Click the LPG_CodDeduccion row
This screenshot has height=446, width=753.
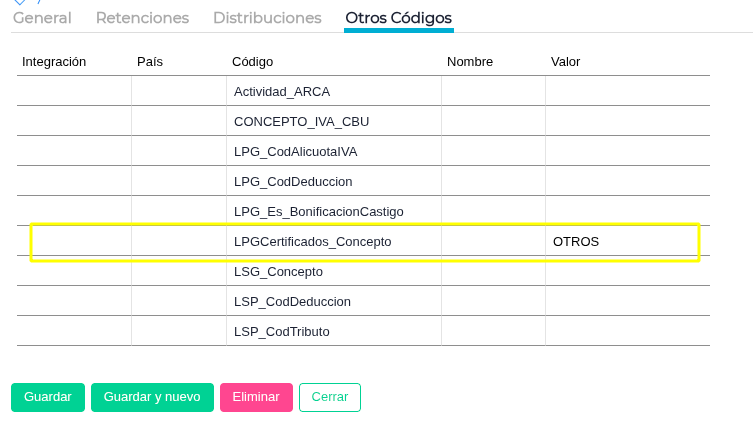(x=363, y=181)
